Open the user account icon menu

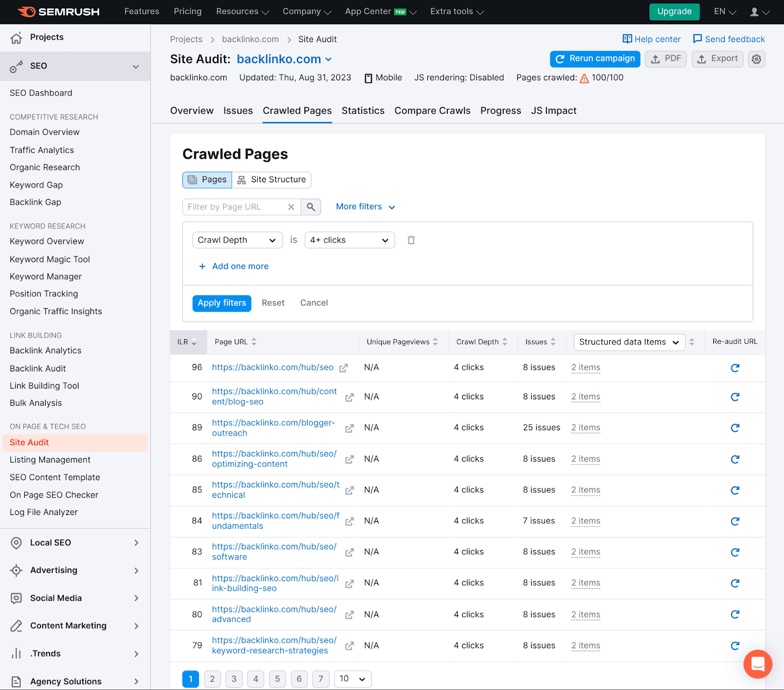click(x=759, y=12)
